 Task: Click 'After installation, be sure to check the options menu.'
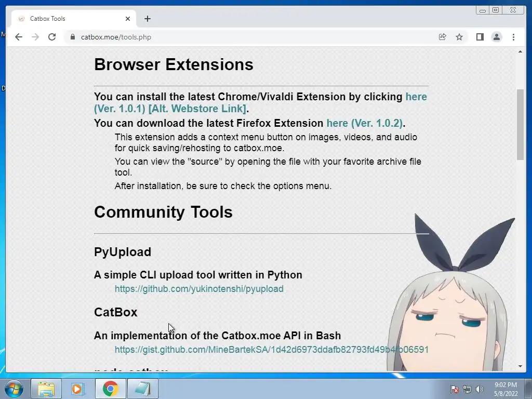(223, 186)
